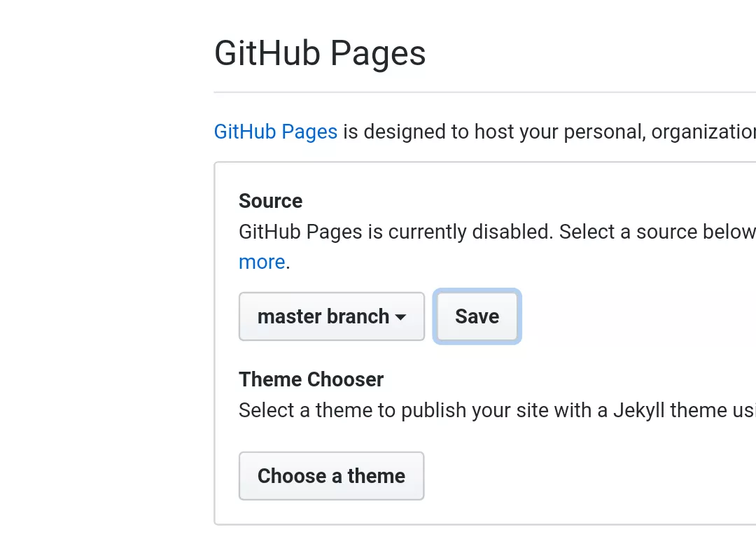The height and width of the screenshot is (546, 756).
Task: Click the Source section heading
Action: (x=270, y=201)
